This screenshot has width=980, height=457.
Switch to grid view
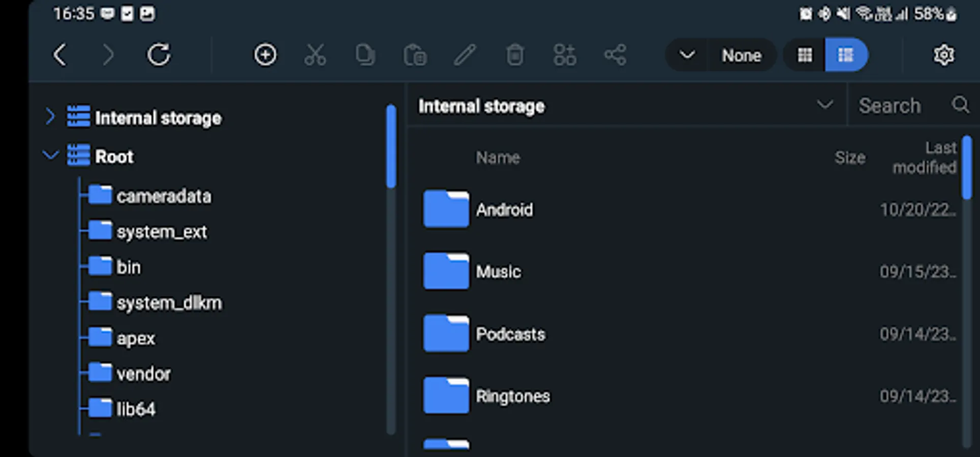(805, 55)
